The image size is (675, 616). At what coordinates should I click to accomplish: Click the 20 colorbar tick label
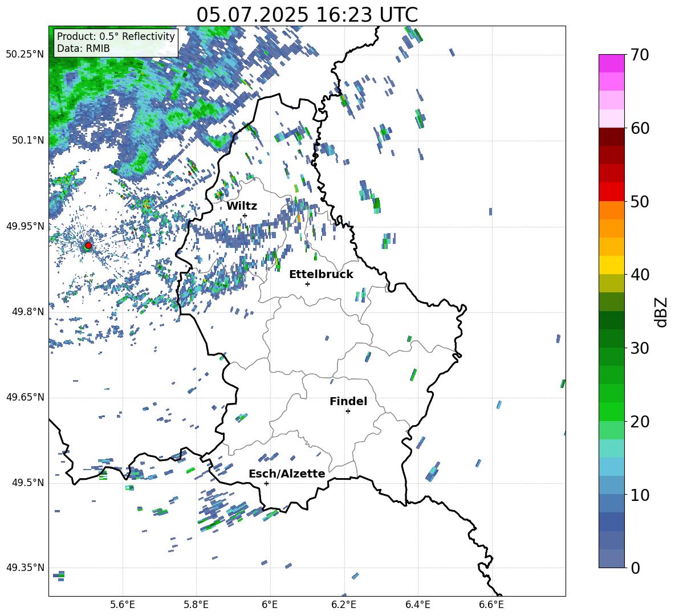640,422
